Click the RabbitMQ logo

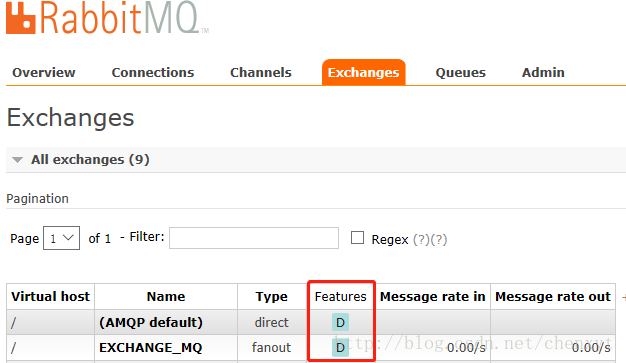pos(107,18)
